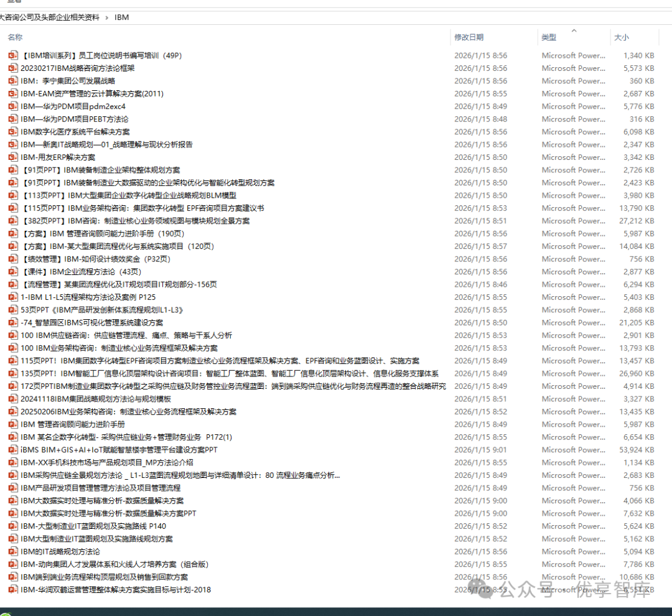Click icon of IBM-用友ERP解决方案 file
The image size is (672, 616).
tap(13, 157)
